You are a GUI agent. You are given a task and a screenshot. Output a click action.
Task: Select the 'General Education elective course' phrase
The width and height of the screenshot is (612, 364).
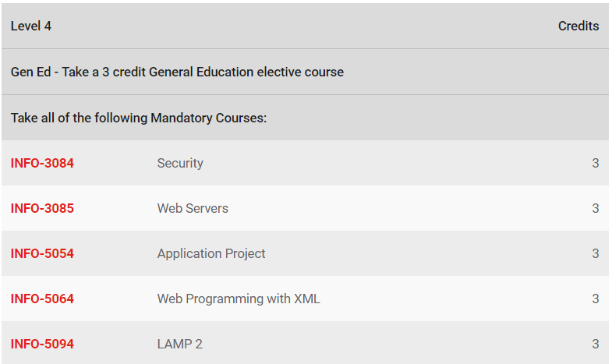246,72
